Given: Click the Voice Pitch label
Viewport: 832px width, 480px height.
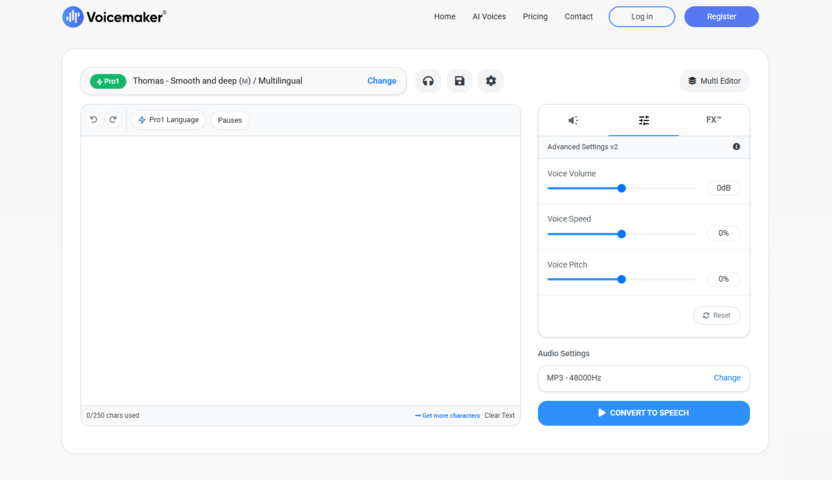Looking at the screenshot, I should 567,265.
